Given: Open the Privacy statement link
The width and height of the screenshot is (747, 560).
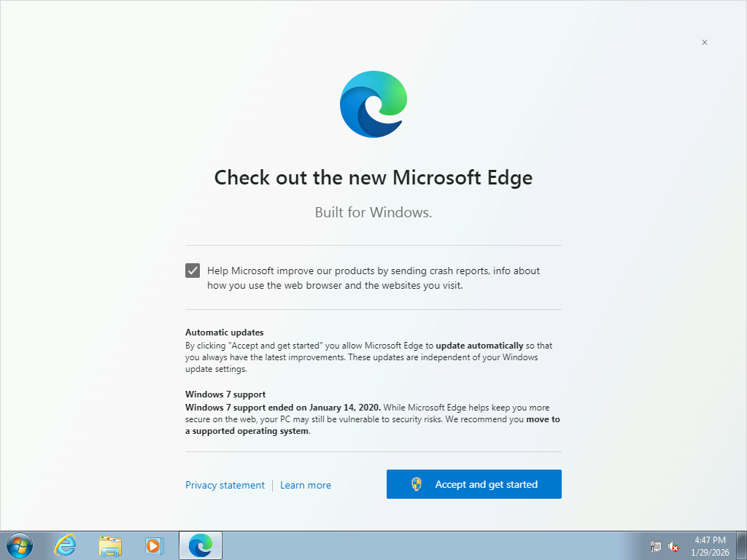Looking at the screenshot, I should pyautogui.click(x=225, y=485).
